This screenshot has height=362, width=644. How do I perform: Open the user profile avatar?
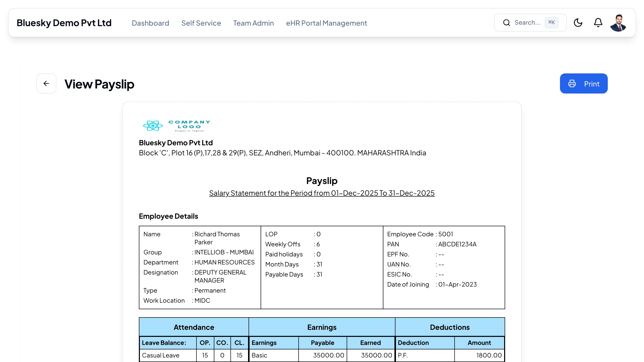618,23
